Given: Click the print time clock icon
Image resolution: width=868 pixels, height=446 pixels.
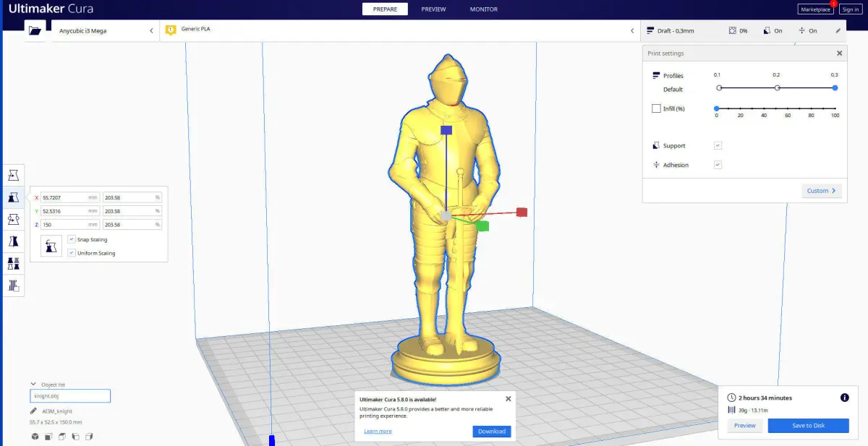Looking at the screenshot, I should (x=731, y=398).
